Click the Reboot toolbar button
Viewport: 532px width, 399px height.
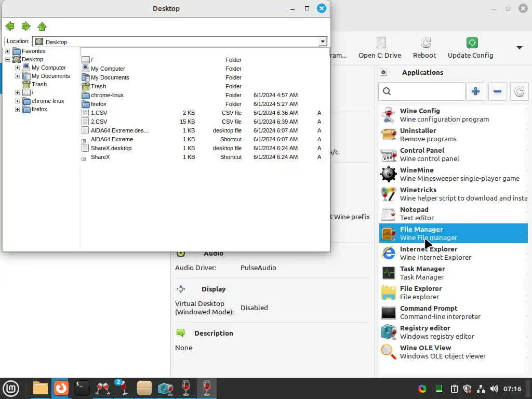[424, 48]
